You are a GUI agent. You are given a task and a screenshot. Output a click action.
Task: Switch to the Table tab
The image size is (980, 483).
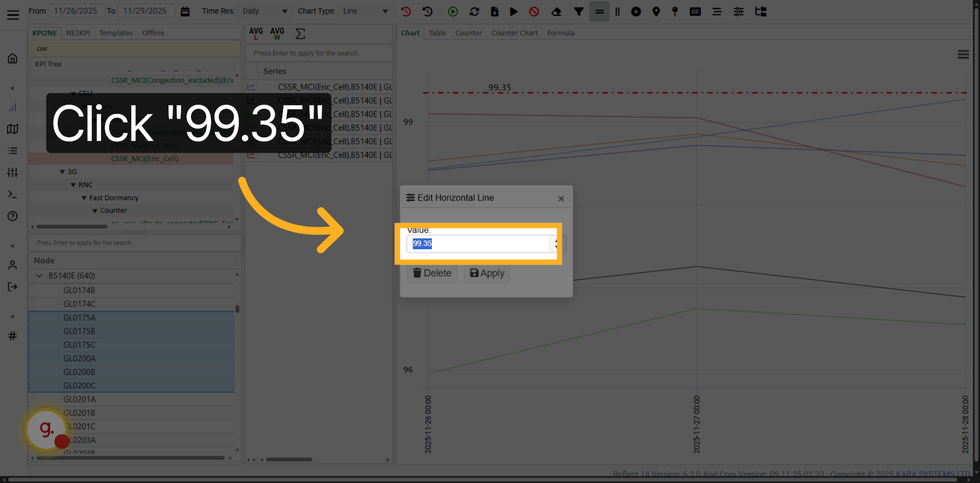[437, 33]
